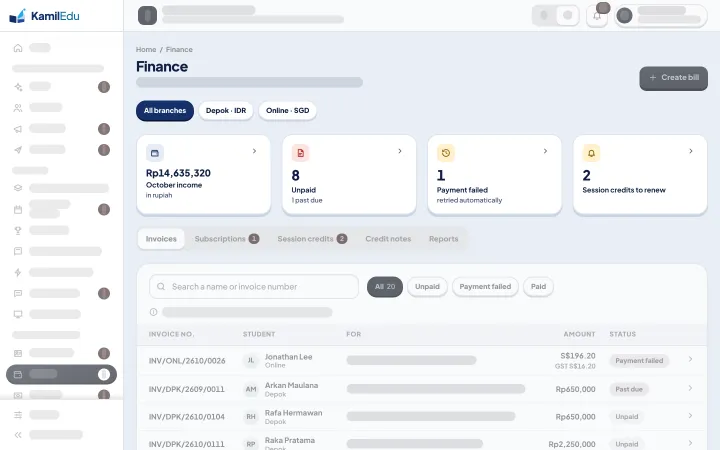Screen dimensions: 720x450
Task: Click the STUDENT column header
Action: coord(259,334)
